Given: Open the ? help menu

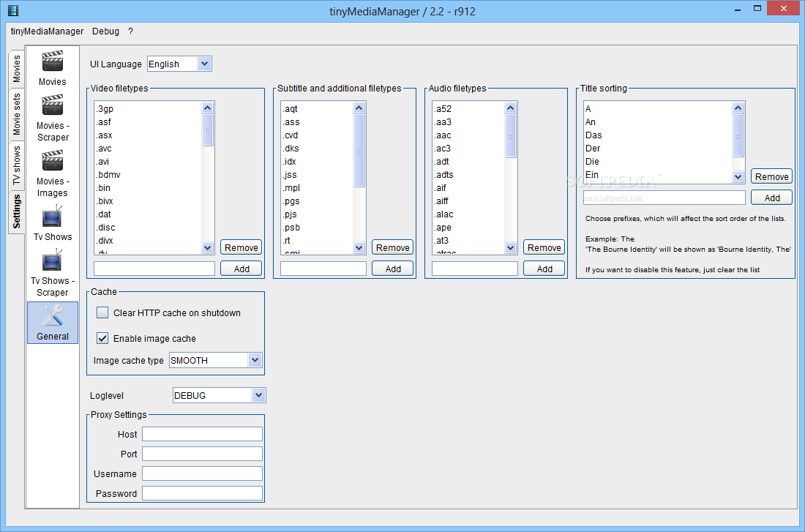Looking at the screenshot, I should pos(130,31).
